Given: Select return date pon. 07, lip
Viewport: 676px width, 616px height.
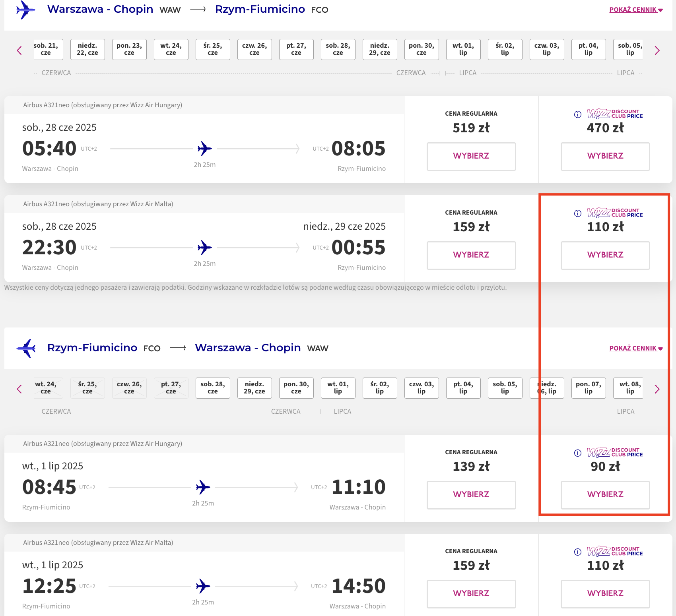Looking at the screenshot, I should (588, 388).
